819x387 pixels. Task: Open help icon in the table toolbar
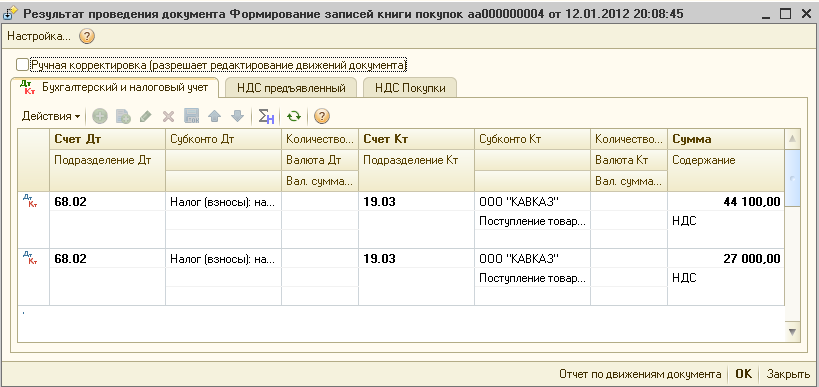[x=322, y=116]
